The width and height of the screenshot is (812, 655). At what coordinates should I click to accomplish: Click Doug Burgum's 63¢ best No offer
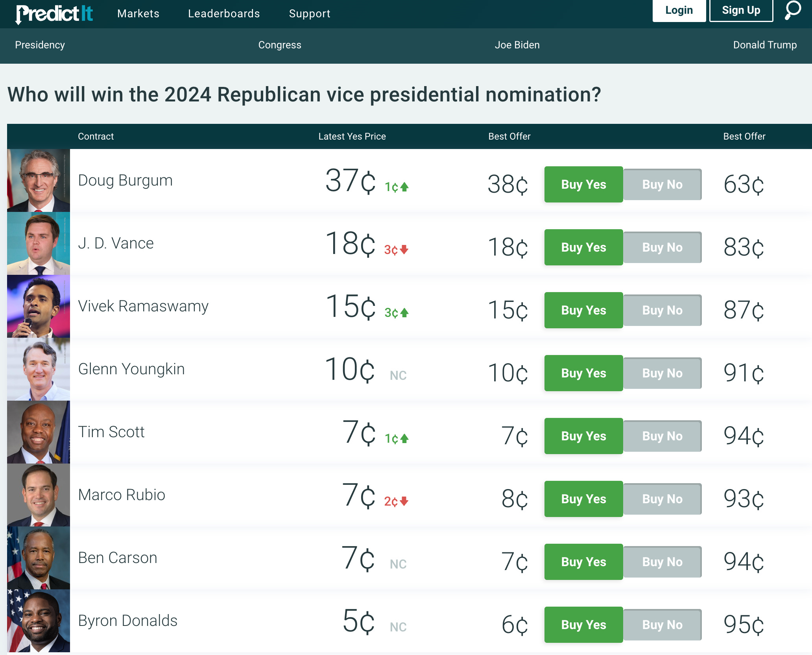coord(744,184)
